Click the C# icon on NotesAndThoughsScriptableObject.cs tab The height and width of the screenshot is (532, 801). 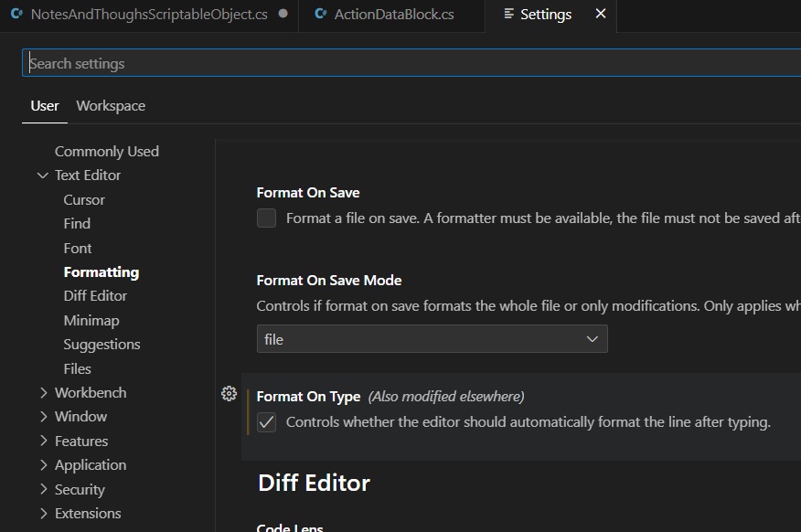pyautogui.click(x=16, y=15)
